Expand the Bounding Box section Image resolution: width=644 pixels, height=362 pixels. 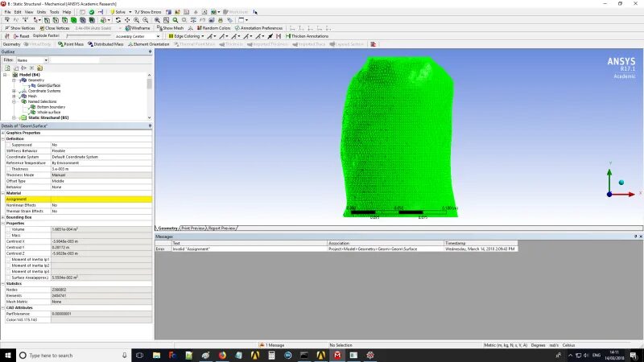(3, 217)
